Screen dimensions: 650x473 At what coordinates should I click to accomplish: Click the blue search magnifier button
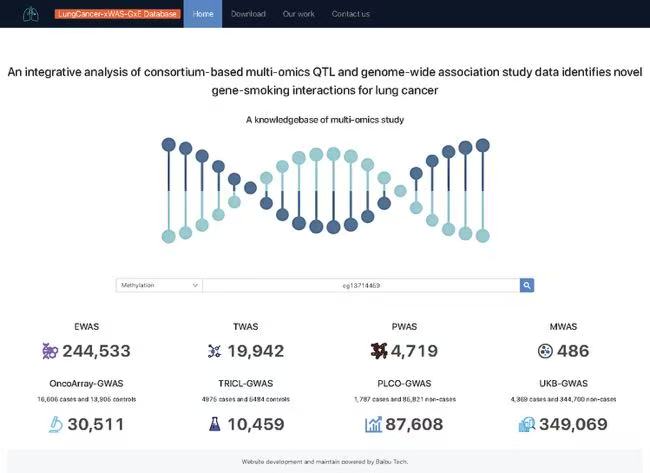[x=527, y=285]
